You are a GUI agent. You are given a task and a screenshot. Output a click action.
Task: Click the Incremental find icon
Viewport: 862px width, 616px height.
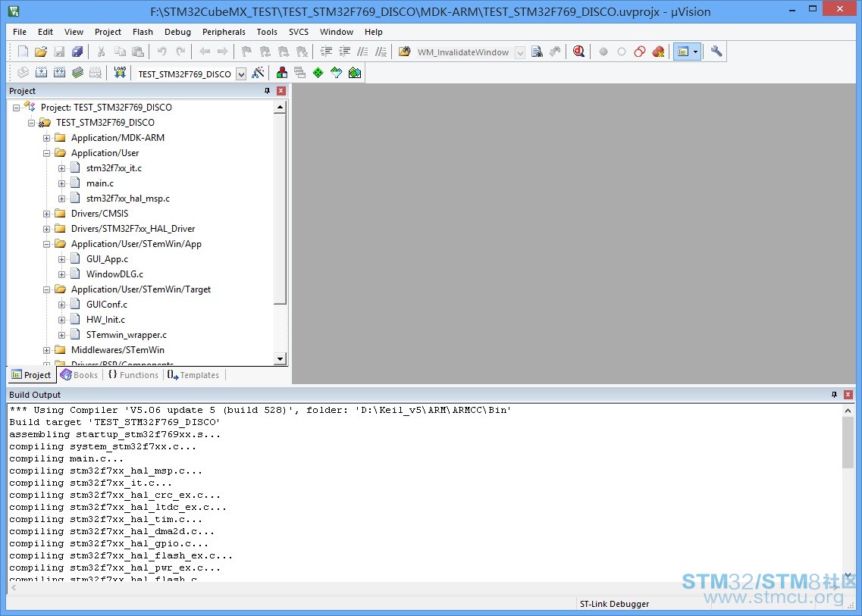555,52
